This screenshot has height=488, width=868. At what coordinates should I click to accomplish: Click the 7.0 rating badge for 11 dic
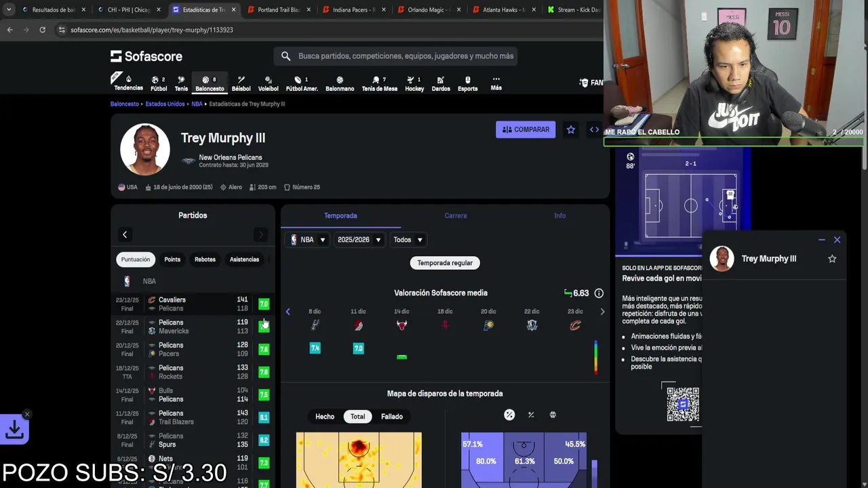[x=358, y=348]
